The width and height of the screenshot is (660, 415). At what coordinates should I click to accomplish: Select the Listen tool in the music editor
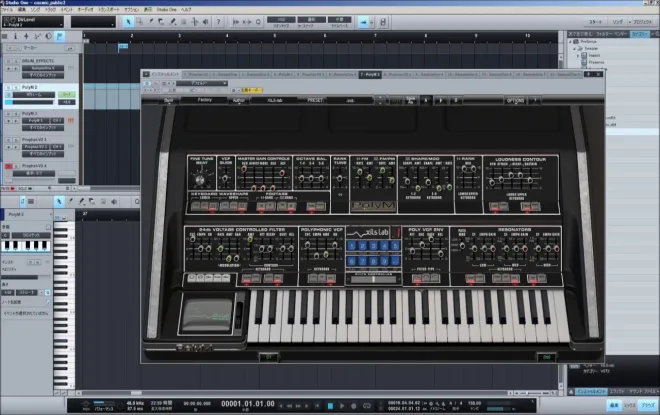[114, 202]
